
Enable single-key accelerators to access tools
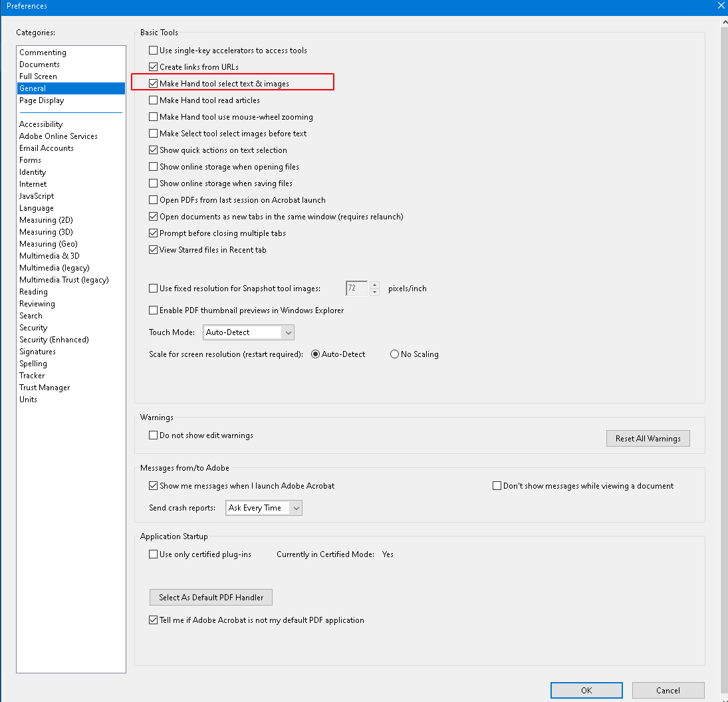pyautogui.click(x=154, y=50)
